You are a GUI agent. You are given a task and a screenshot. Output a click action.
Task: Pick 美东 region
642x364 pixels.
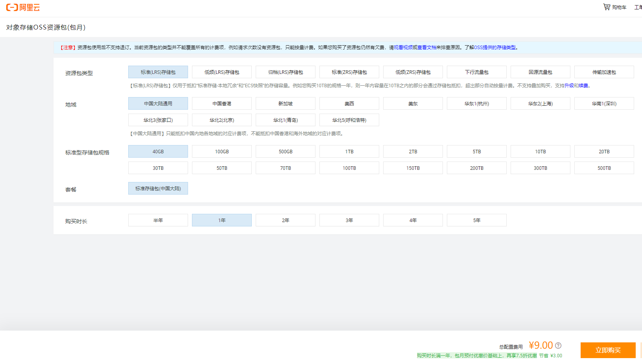pos(413,103)
